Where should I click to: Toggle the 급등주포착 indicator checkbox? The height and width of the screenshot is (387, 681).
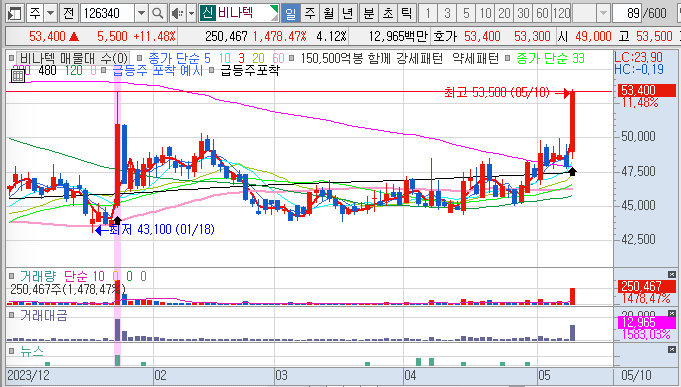211,69
